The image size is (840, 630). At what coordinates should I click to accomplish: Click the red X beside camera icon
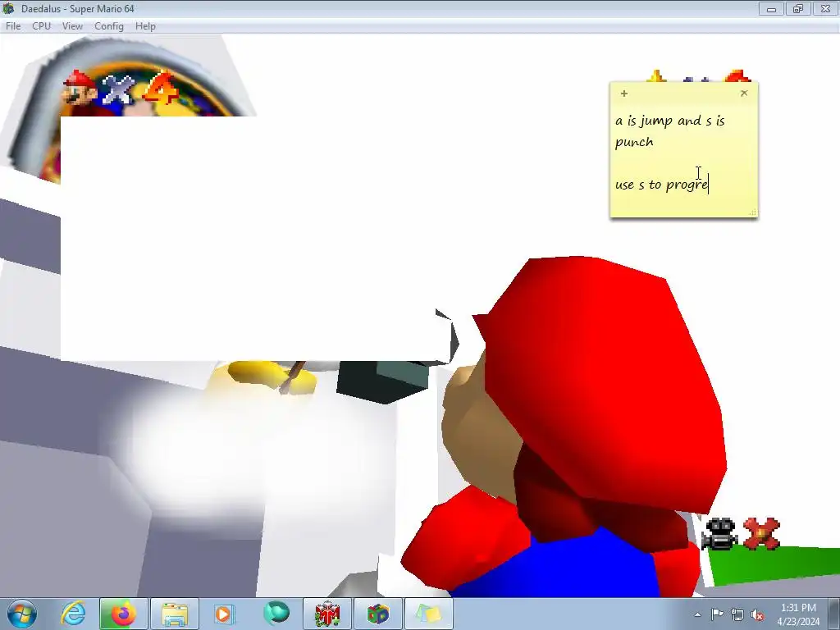[x=761, y=533]
